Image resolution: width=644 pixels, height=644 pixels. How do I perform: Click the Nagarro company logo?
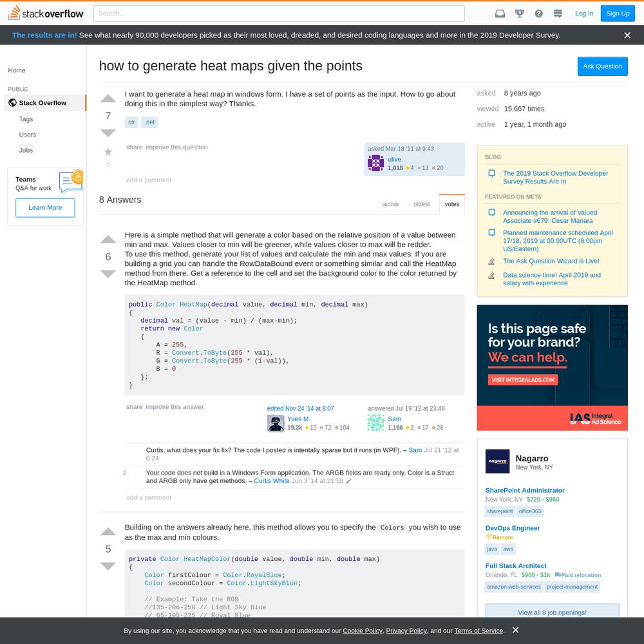click(x=497, y=461)
